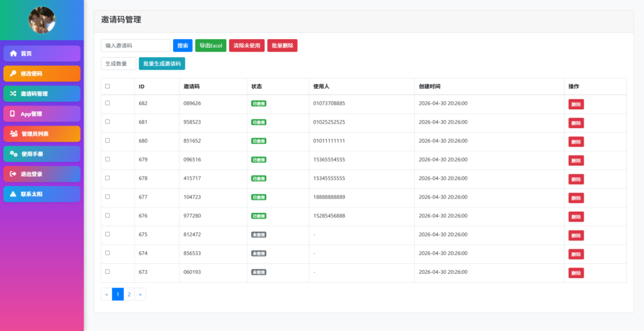Open 修改密码 page
Viewport: 644px width, 331px height.
[42, 73]
